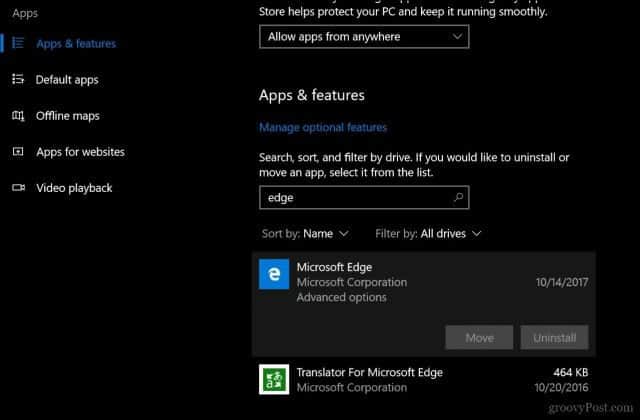640x420 pixels.
Task: Click the Default apps sidebar icon
Action: [x=18, y=79]
